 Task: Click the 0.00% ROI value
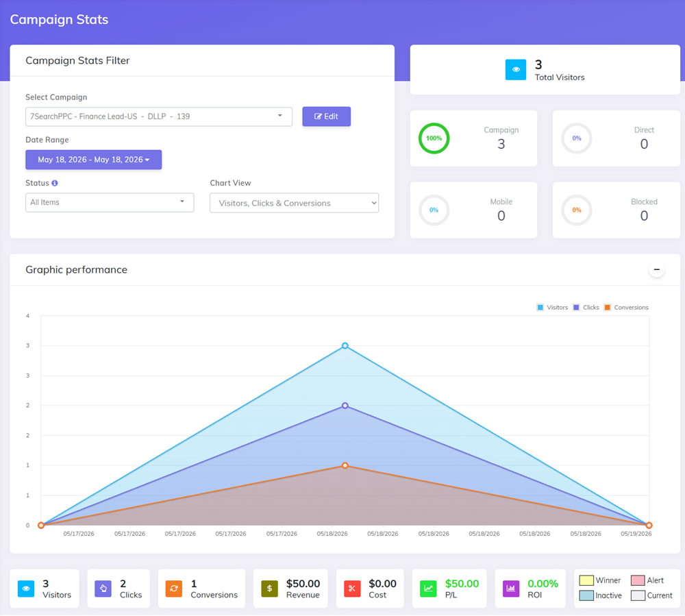tap(543, 584)
